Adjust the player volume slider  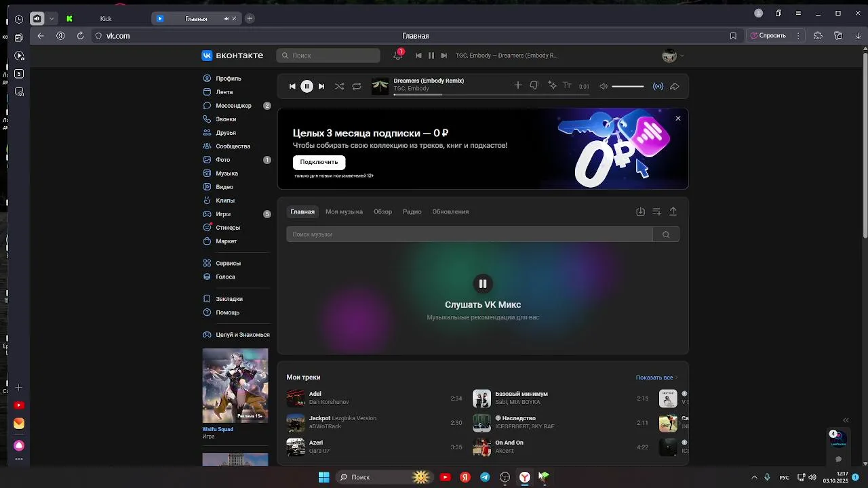pos(628,86)
